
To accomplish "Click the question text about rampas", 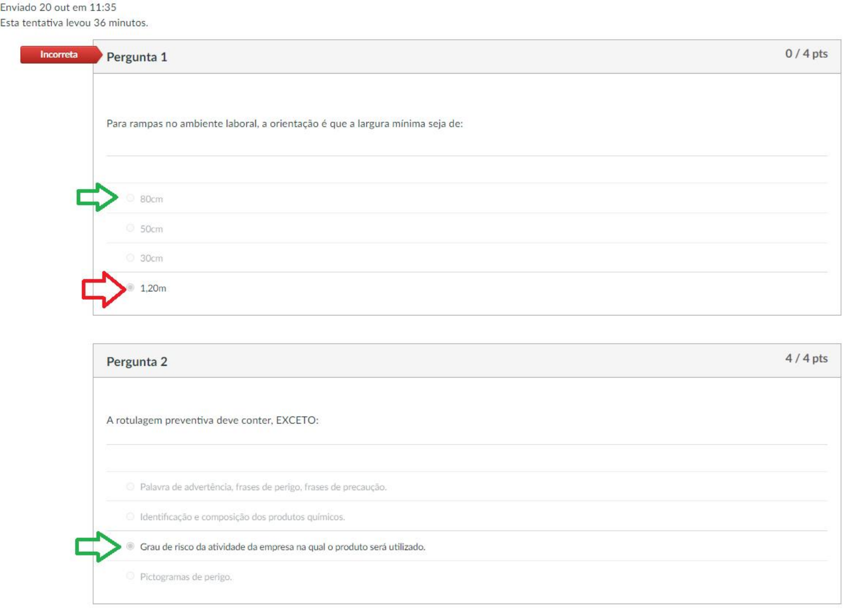I will point(284,124).
